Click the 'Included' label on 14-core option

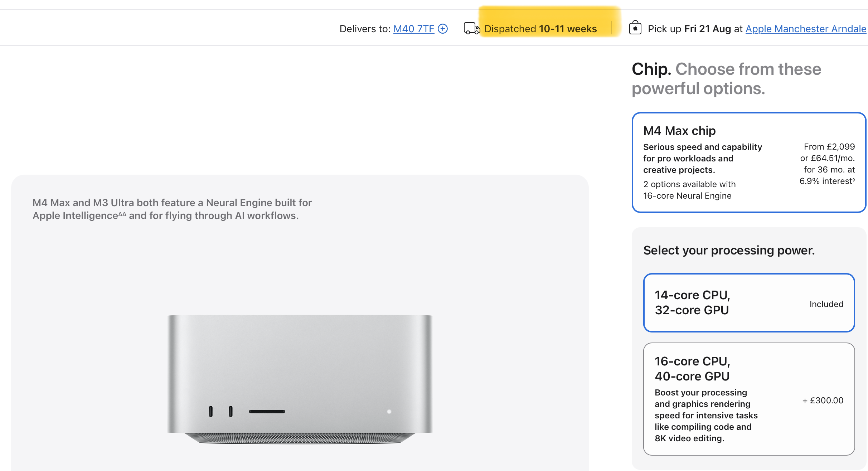point(826,304)
